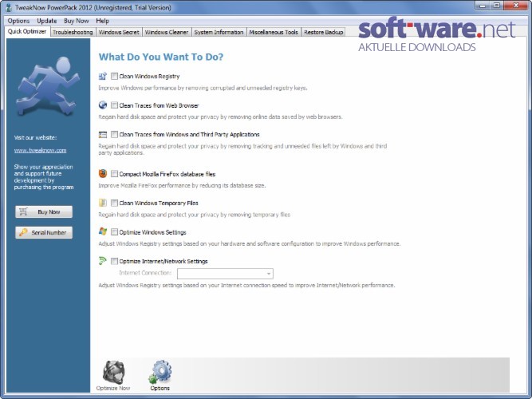Click the 'Improve Windows performance by removing corrupted' description
532x399 pixels.
coord(203,88)
